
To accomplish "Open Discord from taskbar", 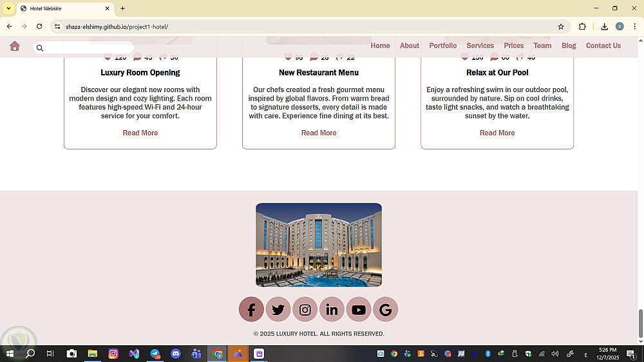I will [176, 354].
